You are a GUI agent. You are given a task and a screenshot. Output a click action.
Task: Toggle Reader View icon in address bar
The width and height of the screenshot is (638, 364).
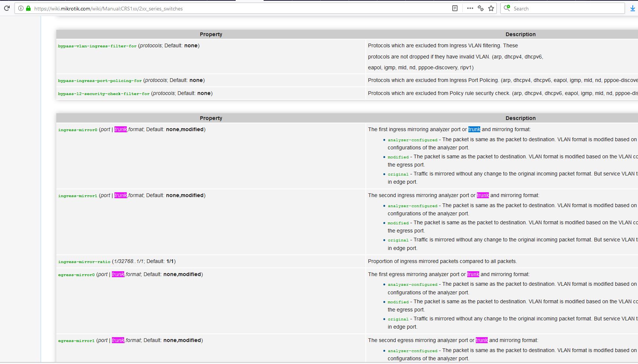point(455,8)
